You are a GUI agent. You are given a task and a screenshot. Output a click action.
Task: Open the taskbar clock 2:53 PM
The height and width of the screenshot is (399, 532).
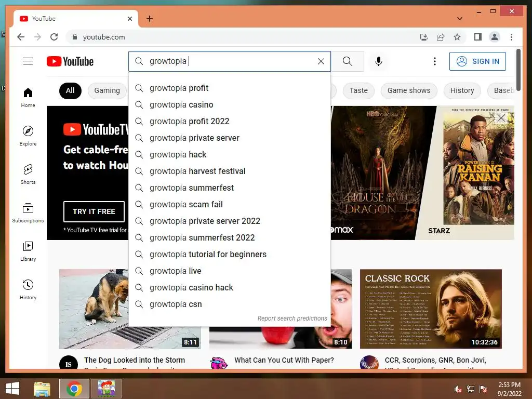pos(509,389)
